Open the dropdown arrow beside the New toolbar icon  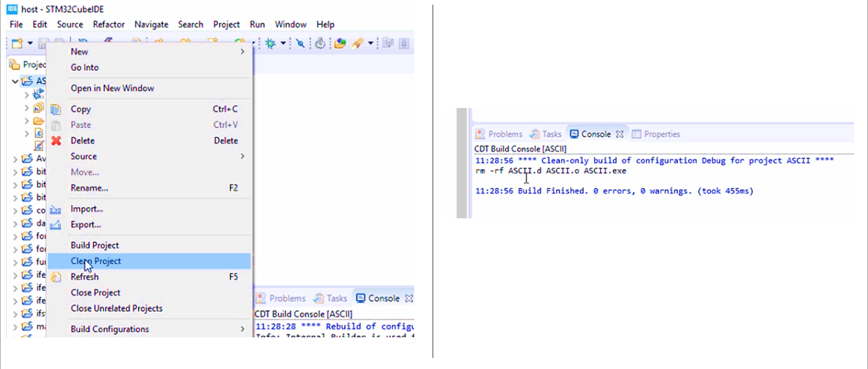pos(30,43)
